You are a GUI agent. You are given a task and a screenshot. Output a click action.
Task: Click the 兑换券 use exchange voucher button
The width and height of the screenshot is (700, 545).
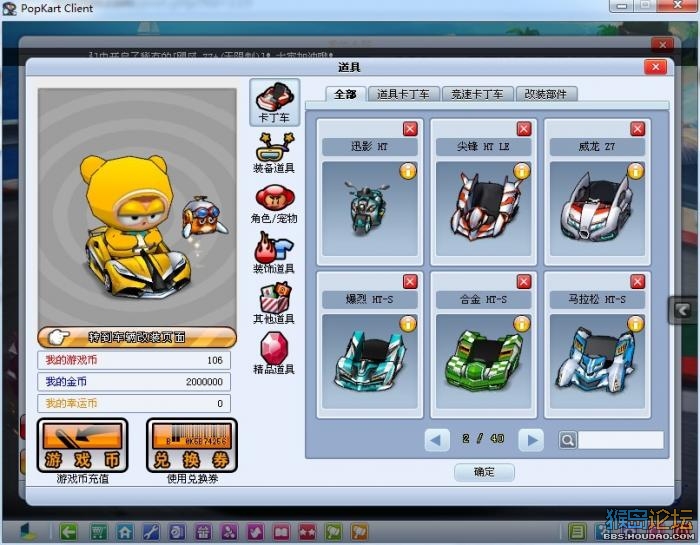point(192,445)
